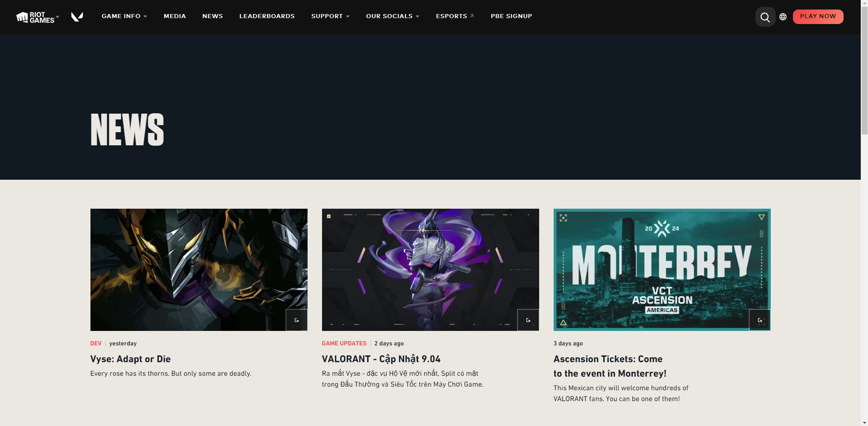
Task: Expand the Riot Games dropdown arrow
Action: [x=57, y=17]
